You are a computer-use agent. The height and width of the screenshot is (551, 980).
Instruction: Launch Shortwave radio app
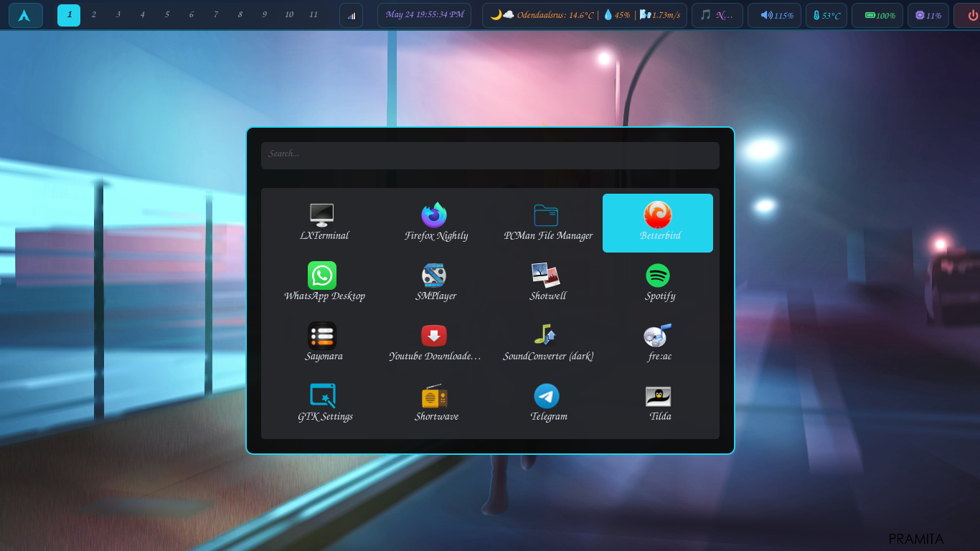(x=436, y=404)
